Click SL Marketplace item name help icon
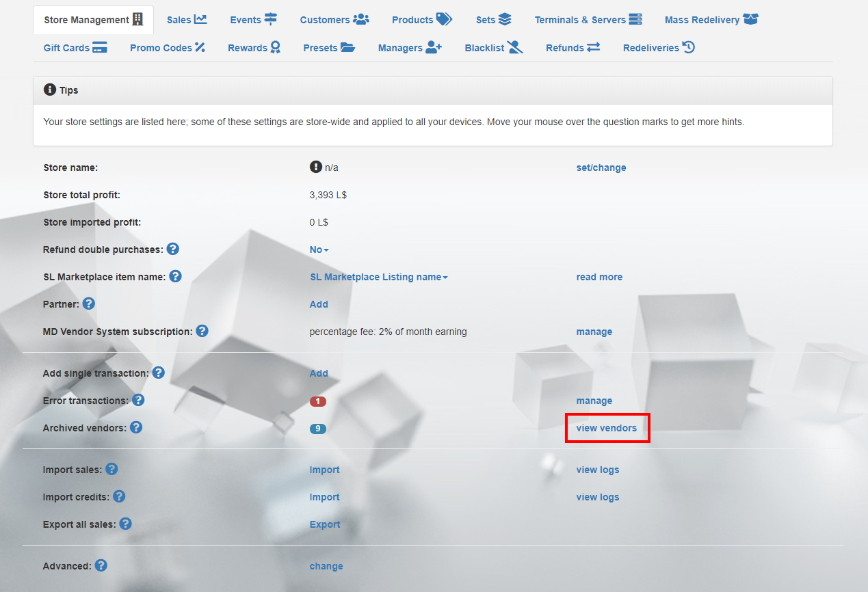Screen dimensions: 868x592 coord(176,276)
